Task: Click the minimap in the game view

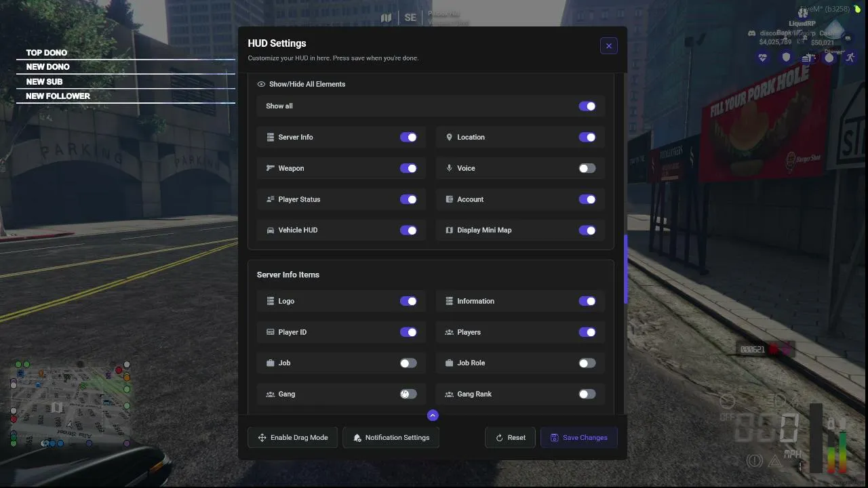Action: 70,405
